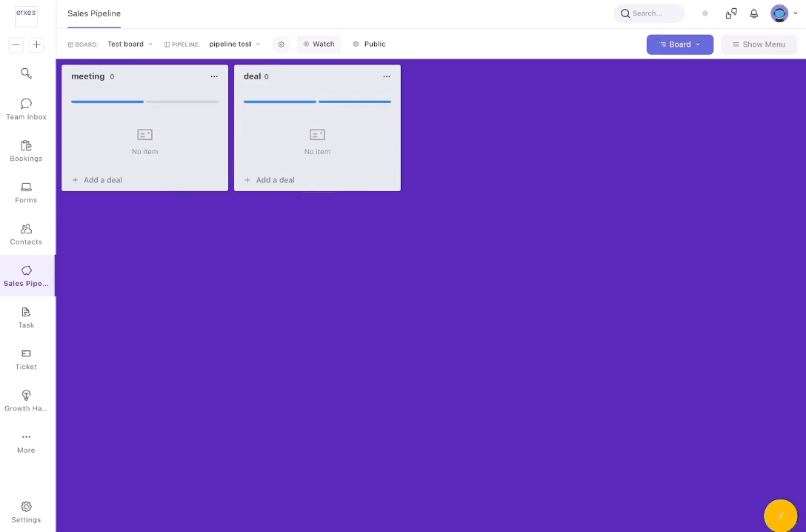
Task: Open the icon left of bell
Action: 731,13
